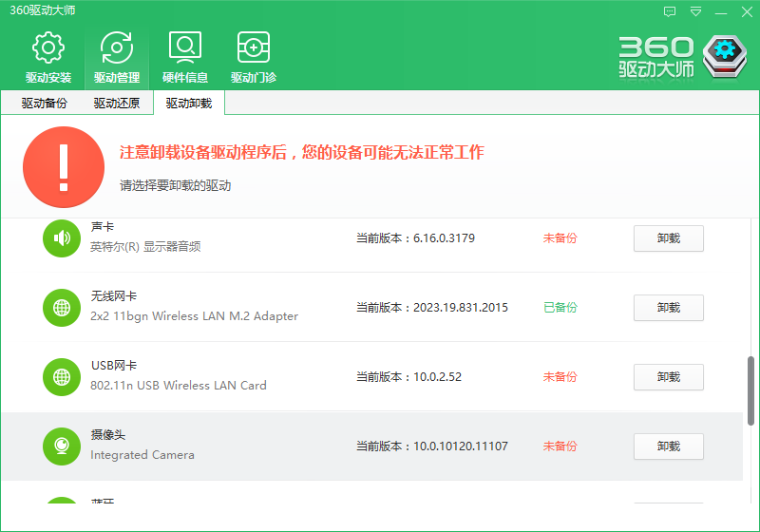The width and height of the screenshot is (760, 532).
Task: Click the red warning exclamation icon
Action: (64, 167)
